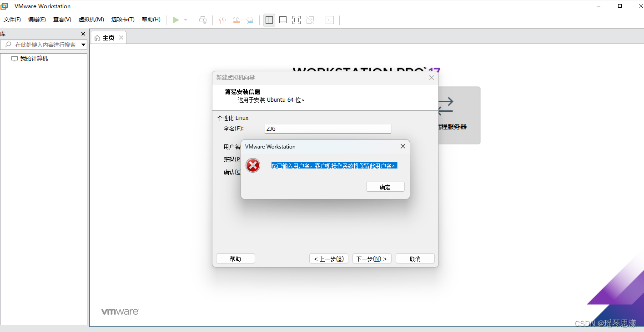Open the 编辑(E) menu
The height and width of the screenshot is (332, 644).
point(37,20)
